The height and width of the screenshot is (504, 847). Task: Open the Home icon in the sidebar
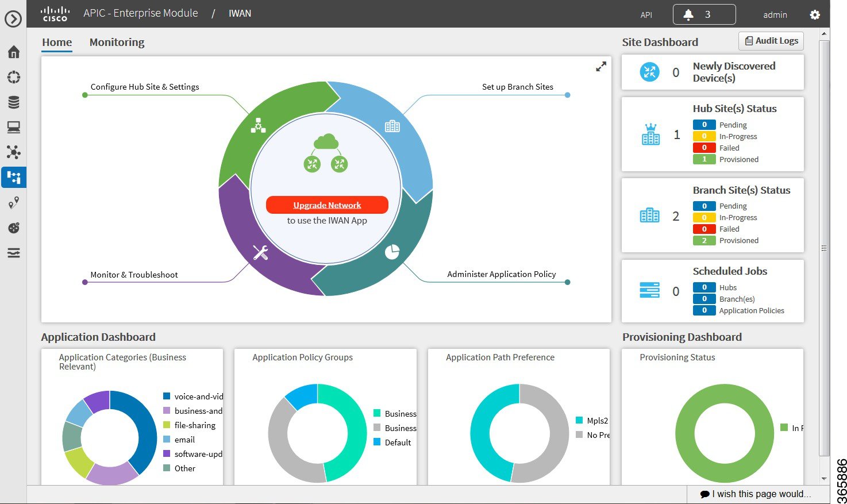tap(14, 52)
